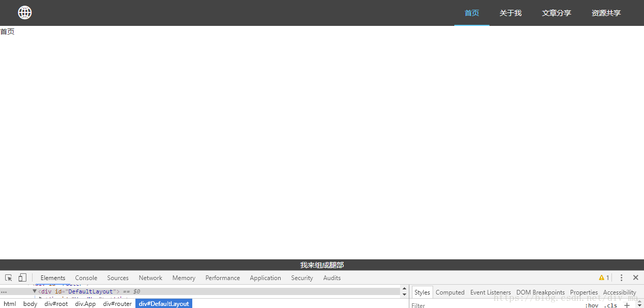Select the Event Listeners sidebar tab
The width and height of the screenshot is (644, 308).
[x=490, y=292]
